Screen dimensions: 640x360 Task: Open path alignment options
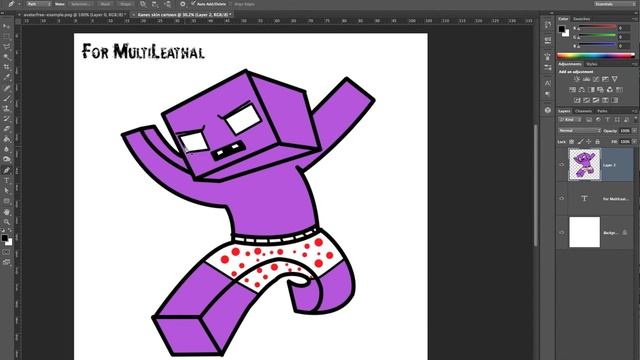tap(155, 4)
